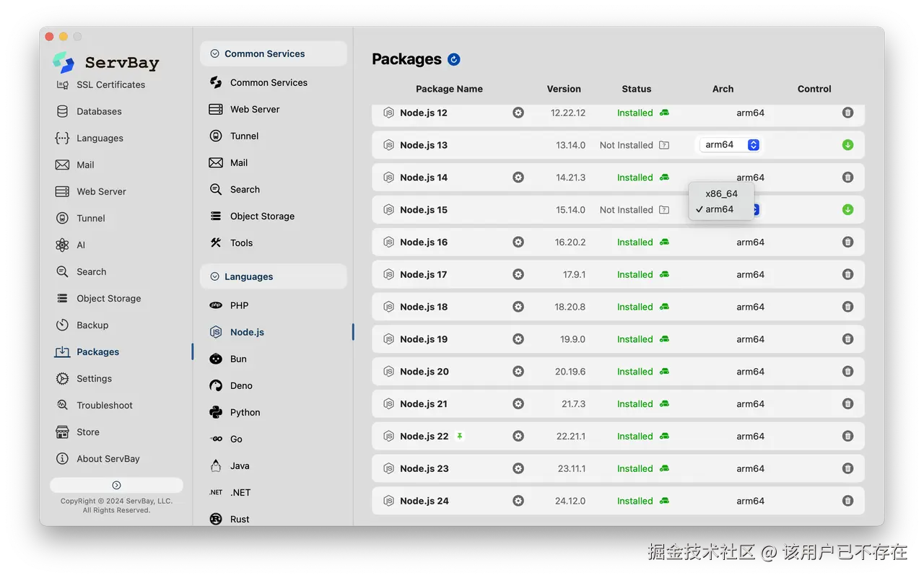The image size is (924, 578).
Task: Open settings gear for Node.js 22
Action: click(518, 437)
